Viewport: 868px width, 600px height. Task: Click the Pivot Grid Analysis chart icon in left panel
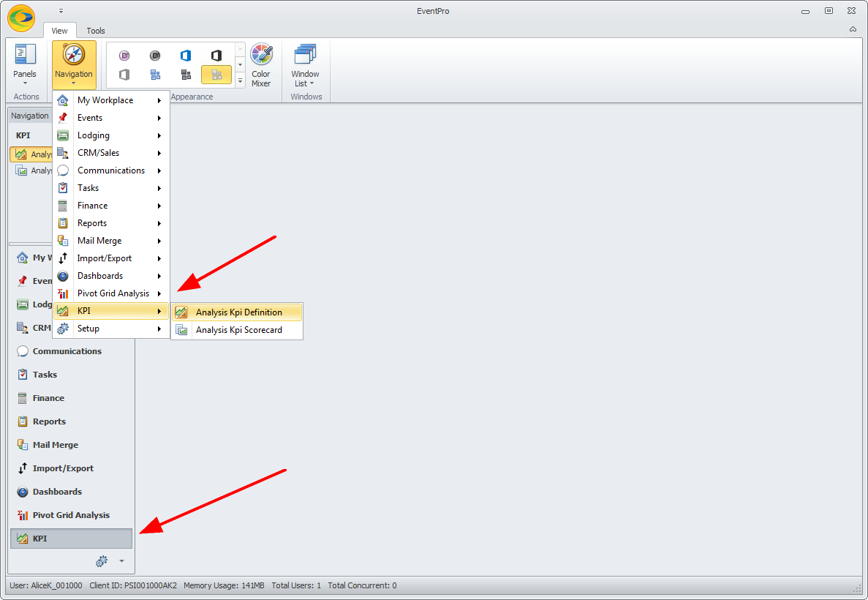[22, 515]
